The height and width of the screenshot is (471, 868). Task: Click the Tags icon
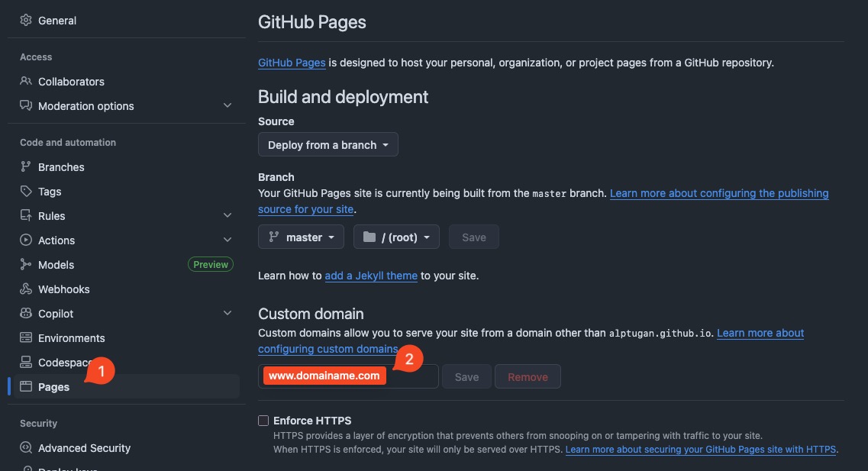[25, 191]
